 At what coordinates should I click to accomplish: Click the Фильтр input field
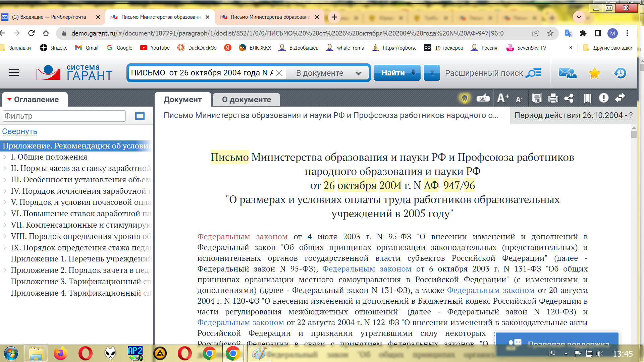[x=64, y=116]
